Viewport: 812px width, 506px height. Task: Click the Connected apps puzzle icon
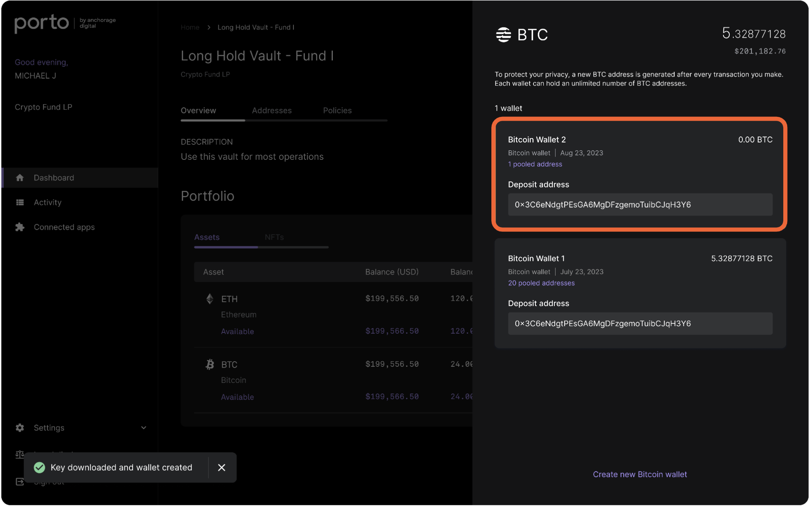coord(20,227)
